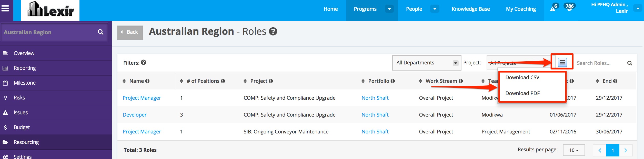Open the export list menu icon
Viewport: 644px width, 159px height.
coord(562,62)
